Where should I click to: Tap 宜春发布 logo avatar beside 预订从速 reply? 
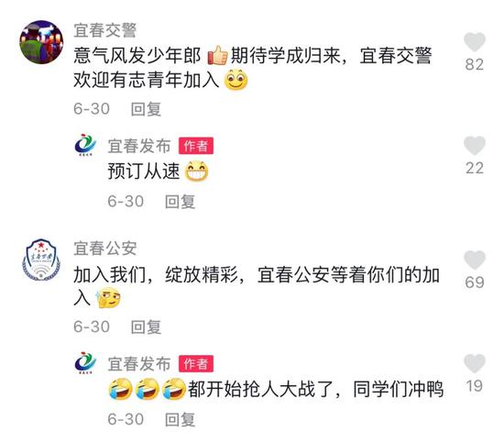[x=85, y=145]
